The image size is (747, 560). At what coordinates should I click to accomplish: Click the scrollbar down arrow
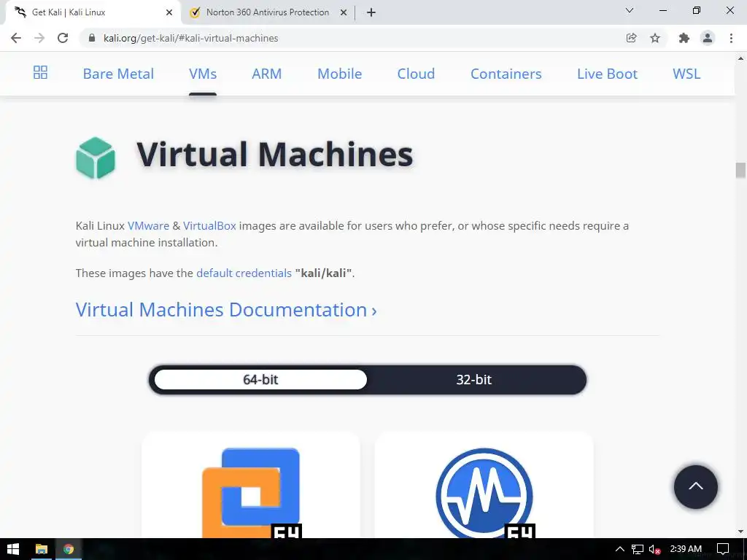pos(740,532)
